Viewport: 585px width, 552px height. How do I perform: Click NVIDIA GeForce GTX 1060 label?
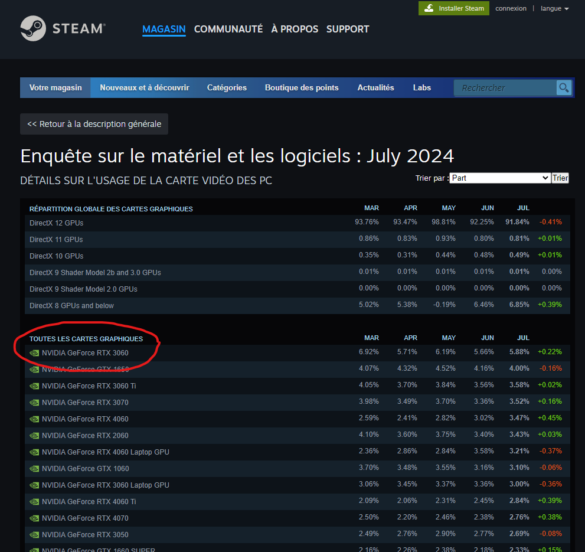[85, 469]
